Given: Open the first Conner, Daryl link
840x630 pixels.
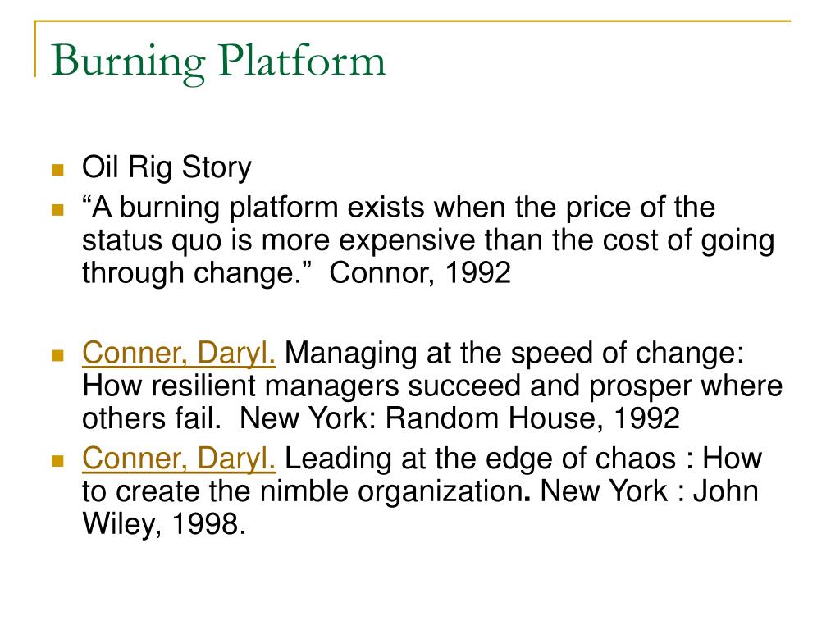Looking at the screenshot, I should tap(179, 354).
